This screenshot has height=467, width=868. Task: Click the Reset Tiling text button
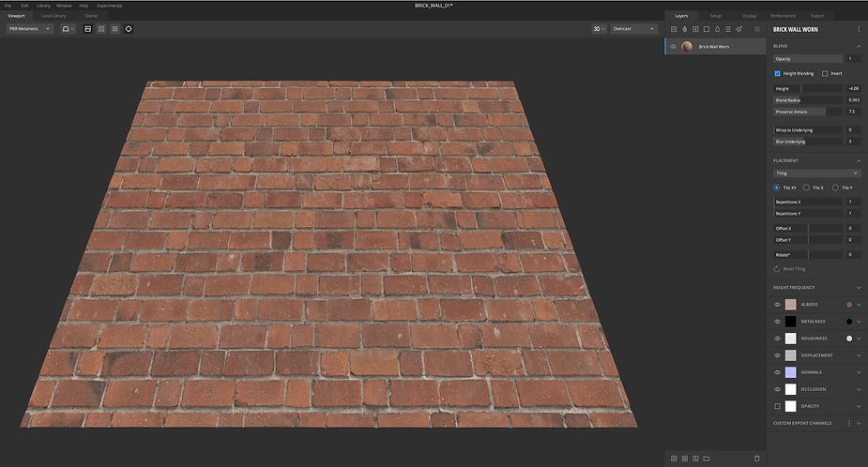[x=795, y=269]
